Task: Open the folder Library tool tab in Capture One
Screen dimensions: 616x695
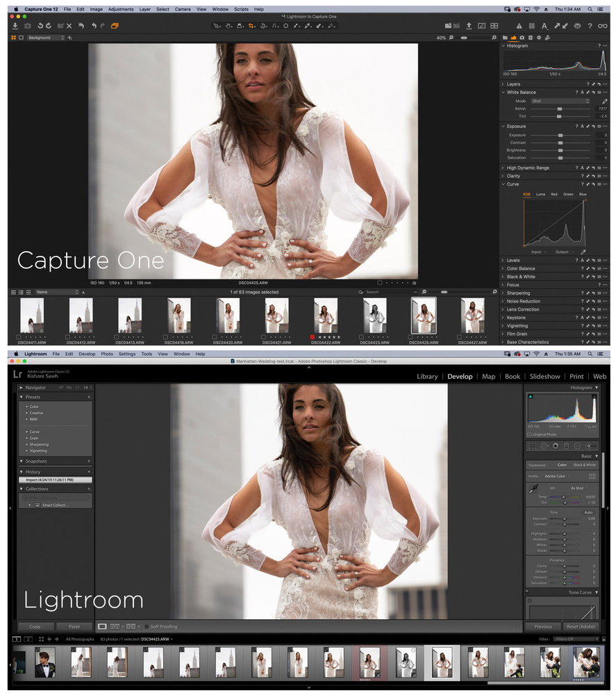Action: pos(505,38)
